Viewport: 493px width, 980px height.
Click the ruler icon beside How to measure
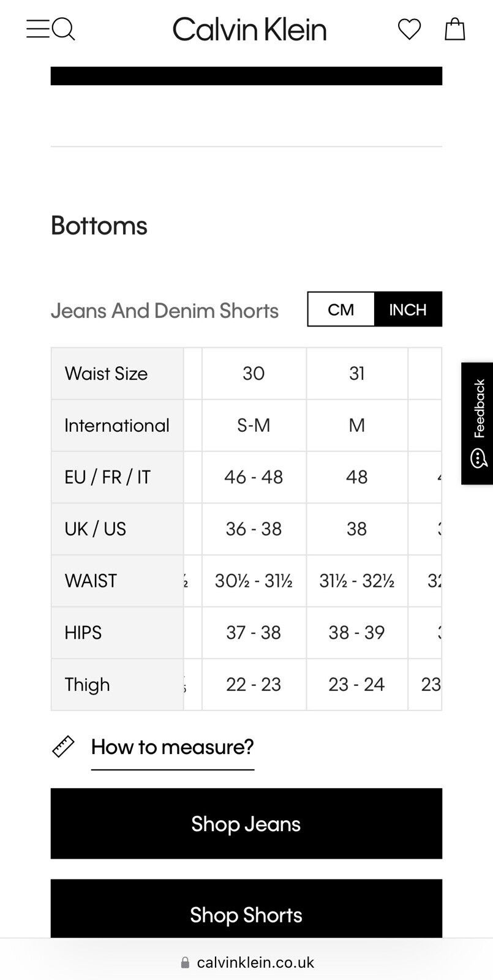pyautogui.click(x=63, y=747)
